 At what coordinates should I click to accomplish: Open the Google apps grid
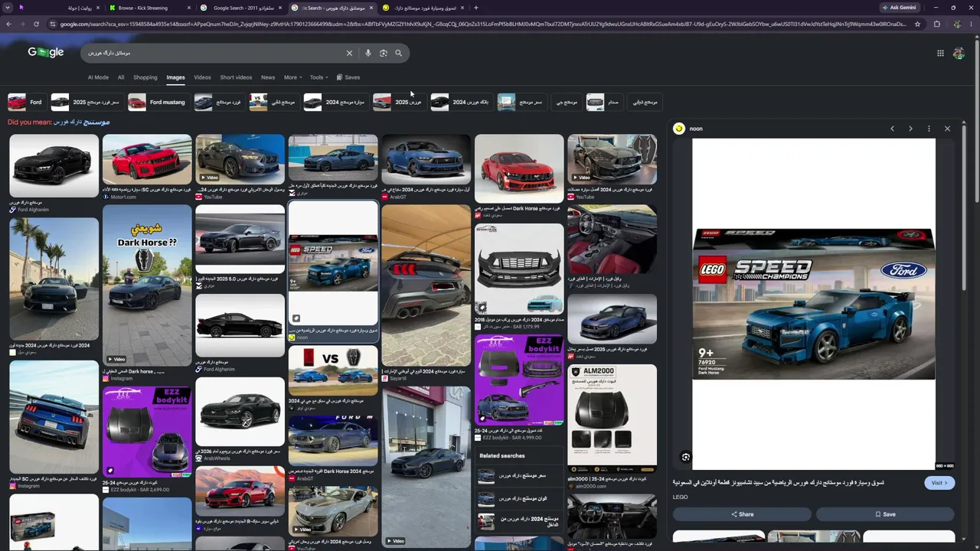point(940,54)
